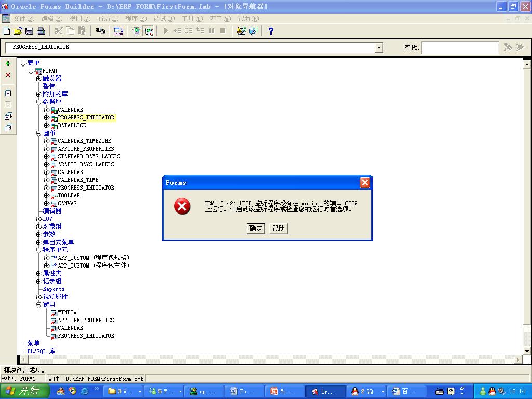This screenshot has height=399, width=532.
Task: Click 确定 in the Forms error dialog
Action: click(x=256, y=229)
